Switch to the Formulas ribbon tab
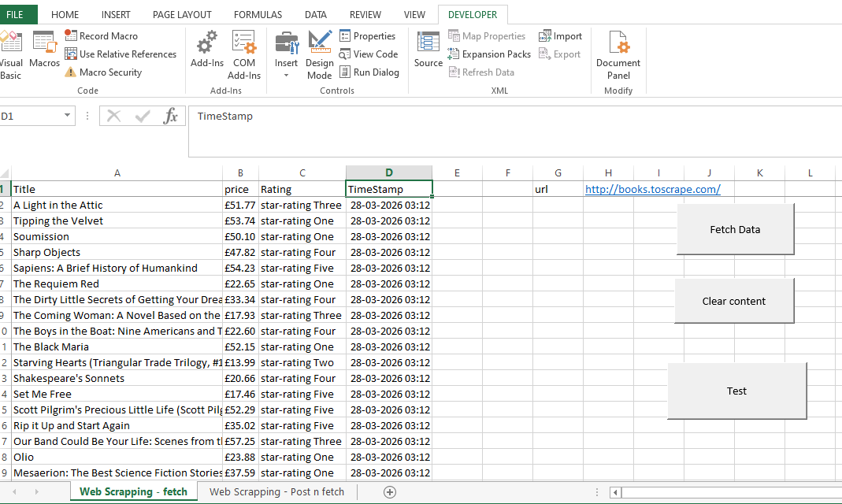 pos(258,15)
